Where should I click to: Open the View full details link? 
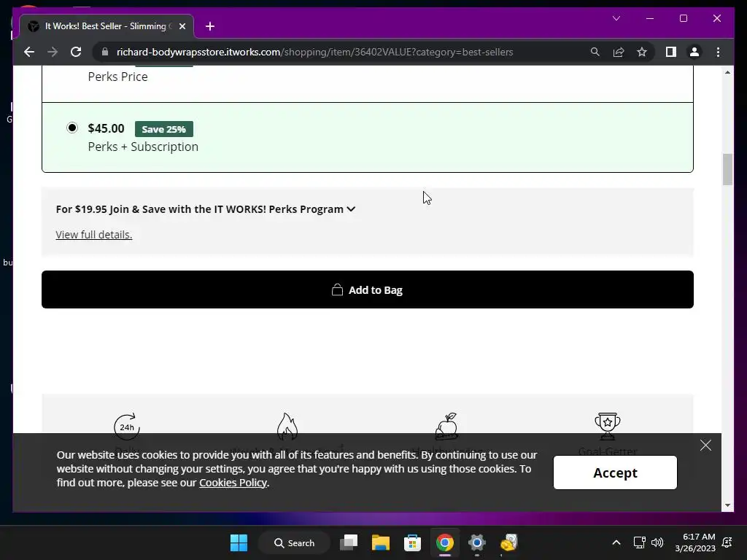coord(94,235)
